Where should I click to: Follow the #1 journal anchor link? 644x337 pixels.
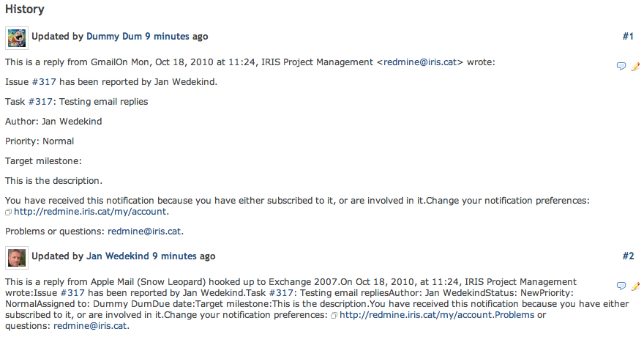(x=628, y=37)
